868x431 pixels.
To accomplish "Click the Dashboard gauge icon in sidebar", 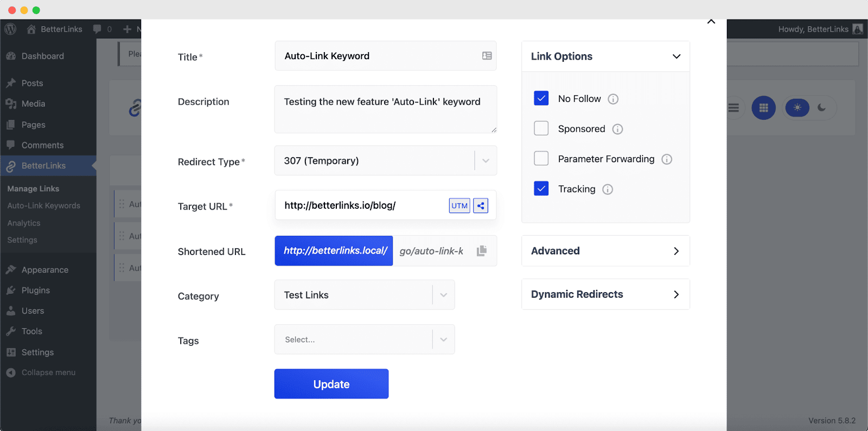I will tap(11, 56).
